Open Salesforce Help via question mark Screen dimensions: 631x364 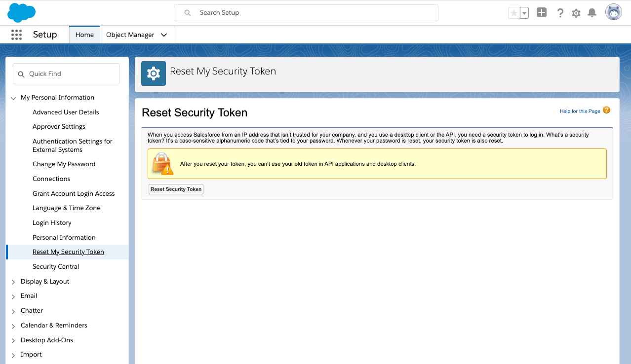pos(560,13)
